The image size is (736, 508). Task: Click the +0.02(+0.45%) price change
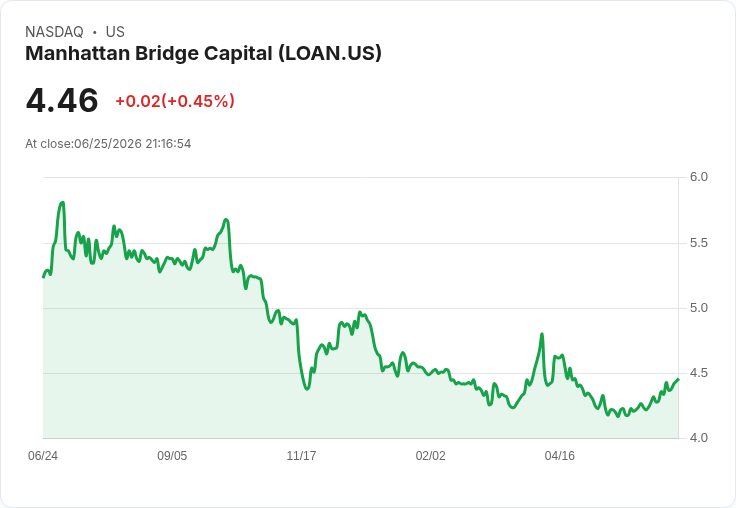[x=175, y=101]
